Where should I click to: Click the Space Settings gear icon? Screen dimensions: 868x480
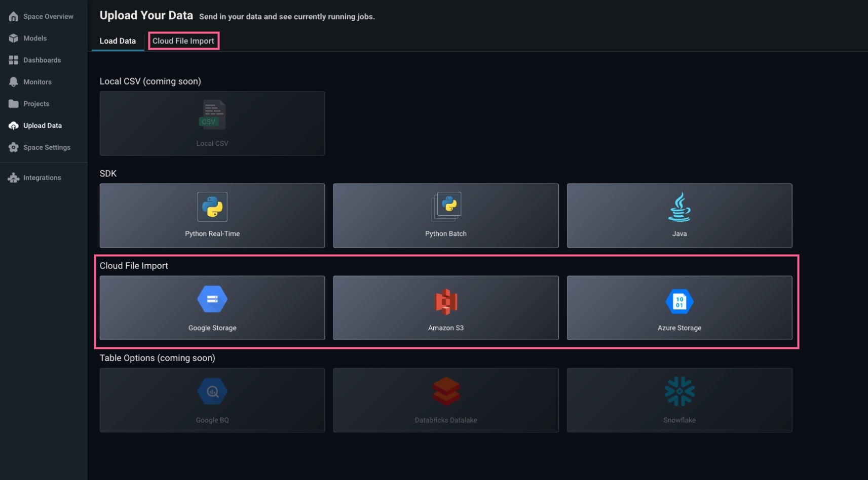click(x=14, y=147)
